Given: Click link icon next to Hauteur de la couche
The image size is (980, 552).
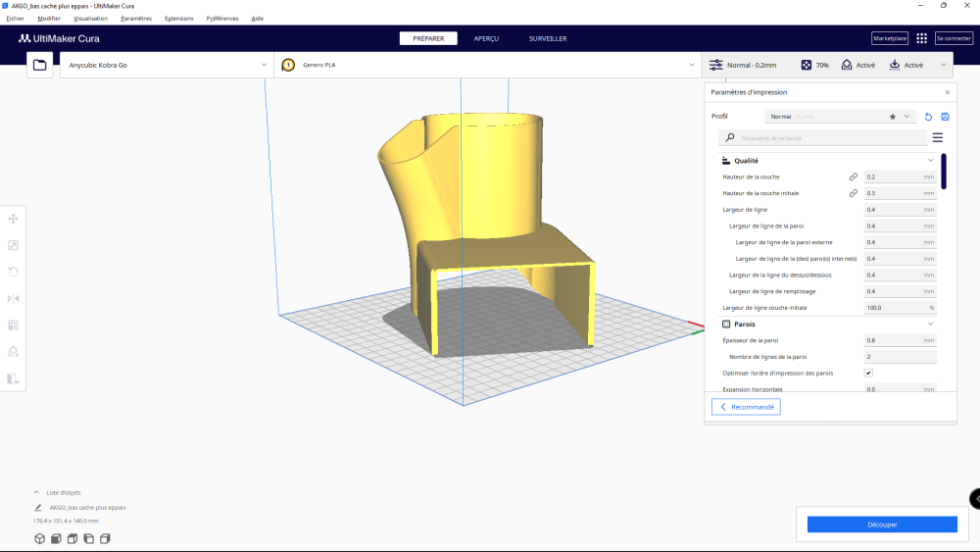Looking at the screenshot, I should [854, 176].
